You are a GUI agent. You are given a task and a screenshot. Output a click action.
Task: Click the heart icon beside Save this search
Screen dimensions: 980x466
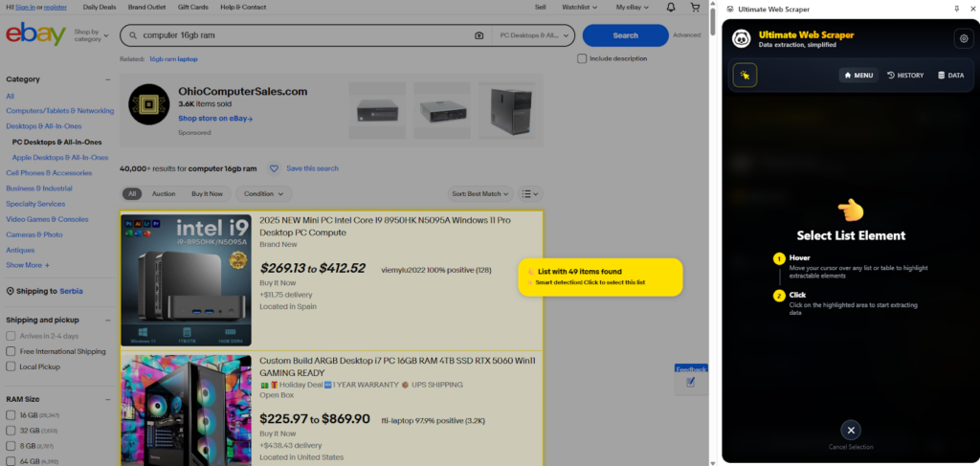click(x=273, y=168)
